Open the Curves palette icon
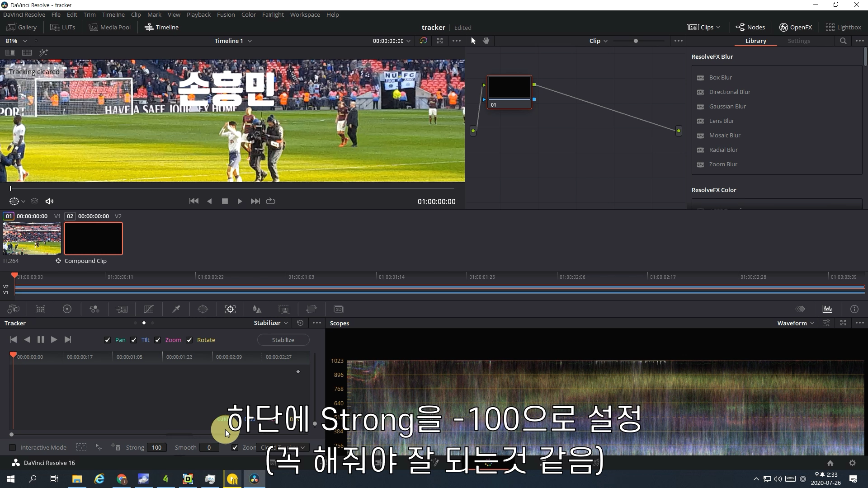This screenshot has width=868, height=488. (149, 309)
